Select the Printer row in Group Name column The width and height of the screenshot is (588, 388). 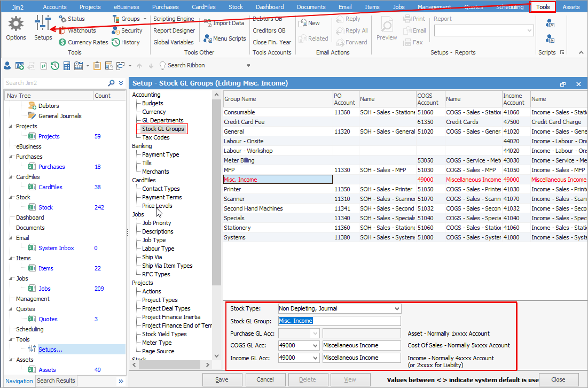click(278, 190)
